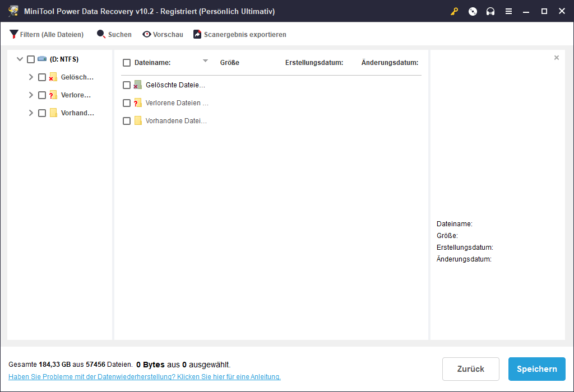Select Gelösch... in the tree
The image size is (574, 392).
pyautogui.click(x=77, y=77)
